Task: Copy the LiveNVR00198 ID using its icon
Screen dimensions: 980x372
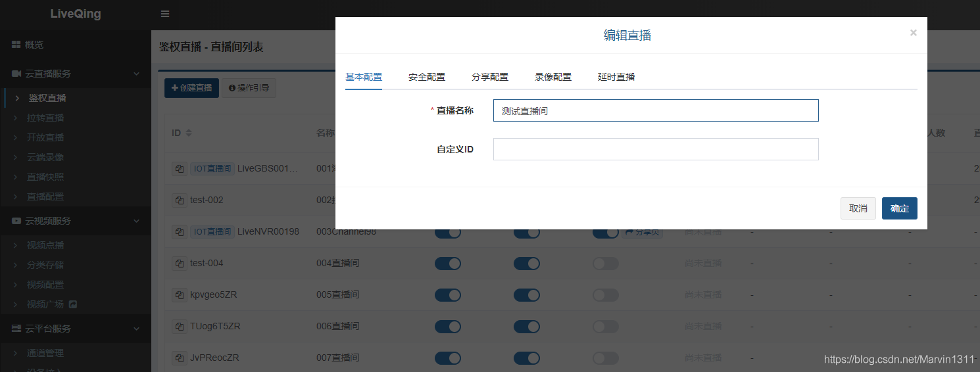Action: point(179,231)
